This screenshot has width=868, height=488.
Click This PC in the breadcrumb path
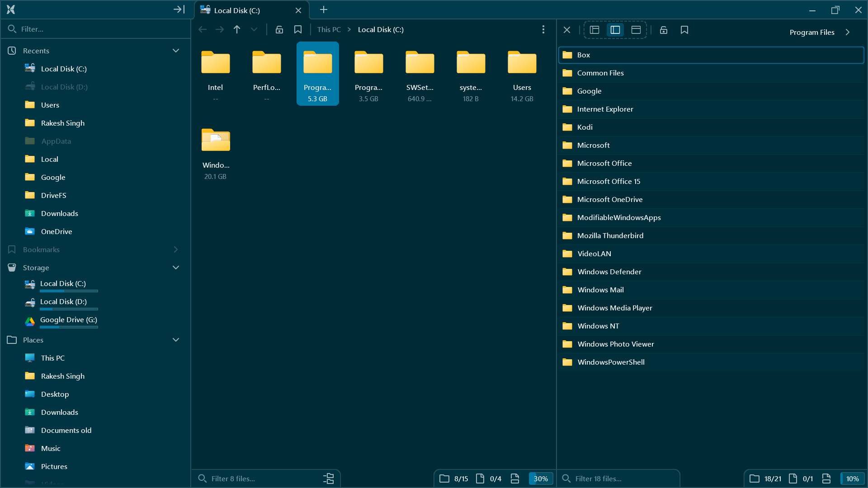click(329, 29)
